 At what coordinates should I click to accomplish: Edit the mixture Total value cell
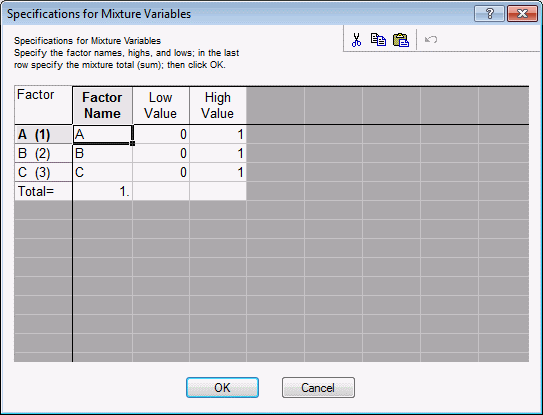pos(103,191)
